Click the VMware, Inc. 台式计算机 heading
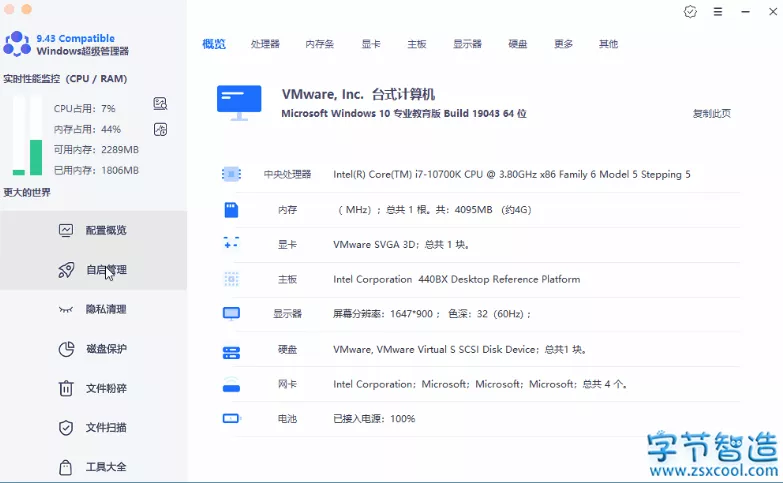This screenshot has width=783, height=483. tap(358, 94)
